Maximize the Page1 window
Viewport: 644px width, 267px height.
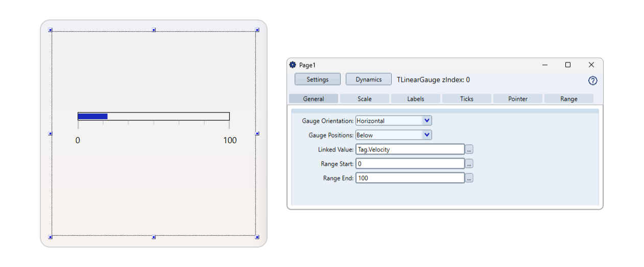567,65
